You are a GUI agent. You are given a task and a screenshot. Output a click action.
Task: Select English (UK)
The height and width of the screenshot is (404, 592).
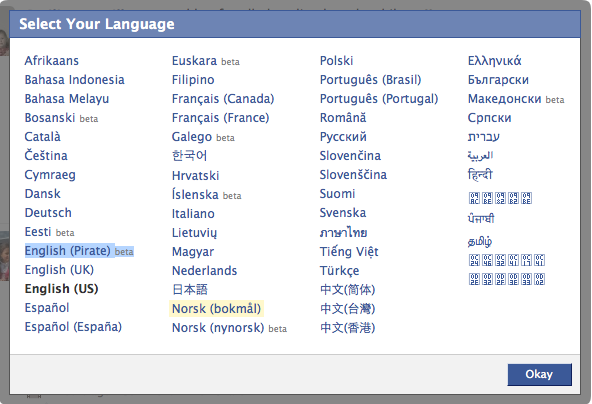[59, 270]
